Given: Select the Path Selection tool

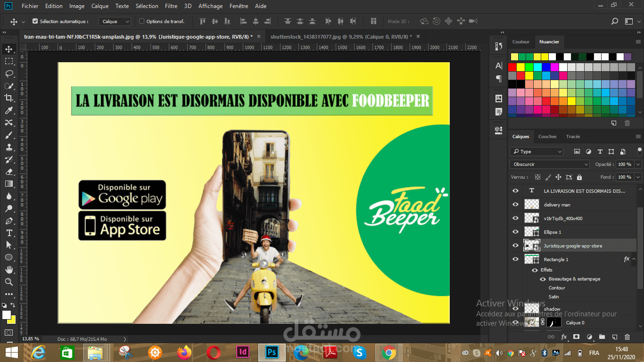Looking at the screenshot, I should pyautogui.click(x=8, y=245).
